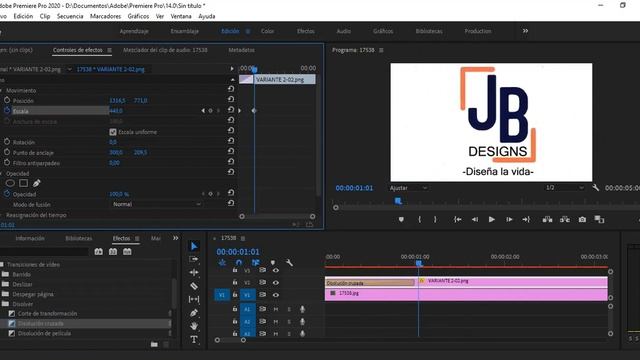This screenshot has height=360, width=640.
Task: Hide track V1 with eye icon
Action: (276, 295)
